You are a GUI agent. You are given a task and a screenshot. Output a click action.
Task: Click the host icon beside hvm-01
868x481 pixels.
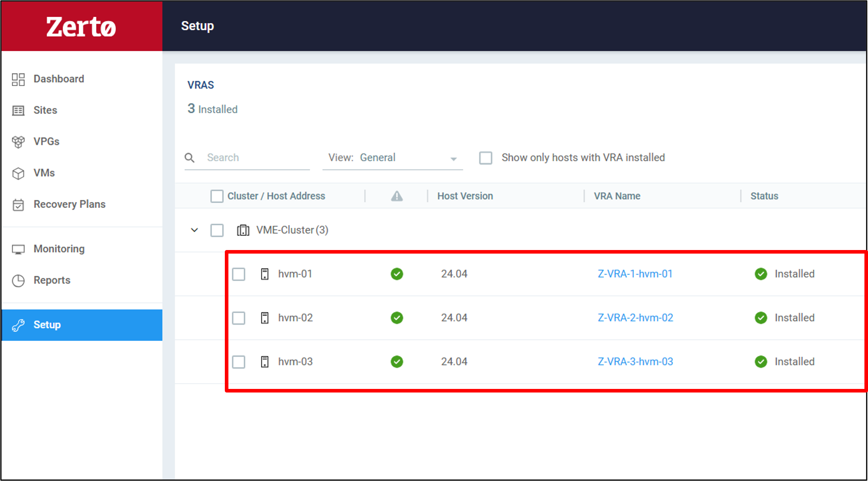click(x=264, y=274)
